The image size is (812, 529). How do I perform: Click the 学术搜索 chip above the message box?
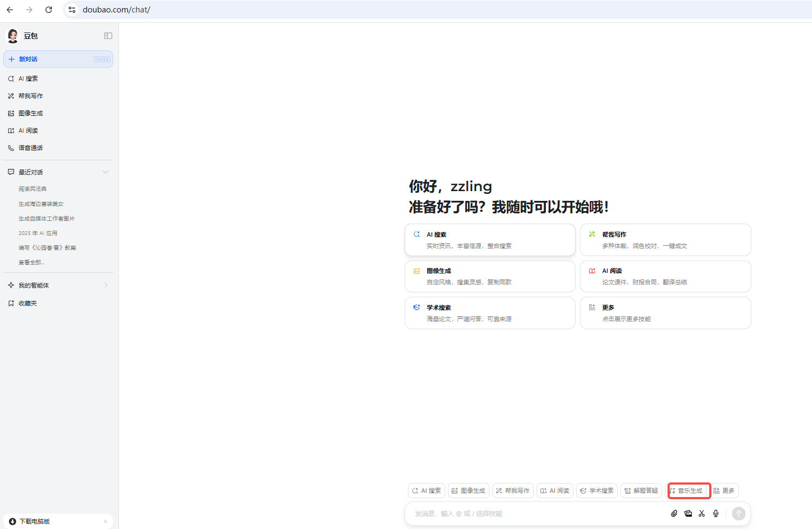(x=597, y=491)
